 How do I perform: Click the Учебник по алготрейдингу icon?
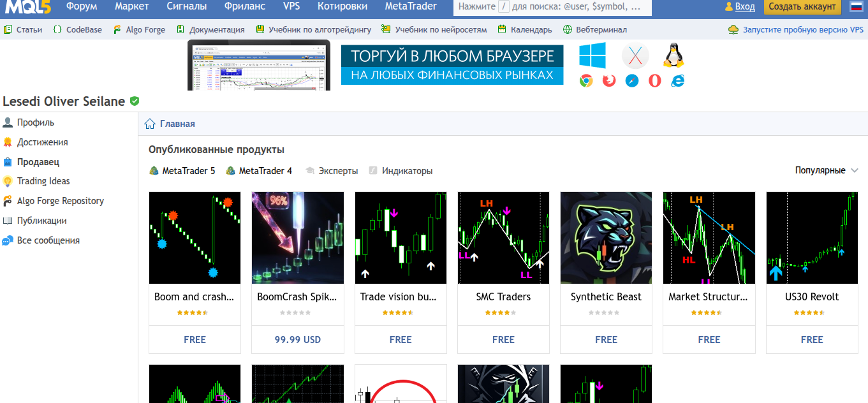point(260,29)
